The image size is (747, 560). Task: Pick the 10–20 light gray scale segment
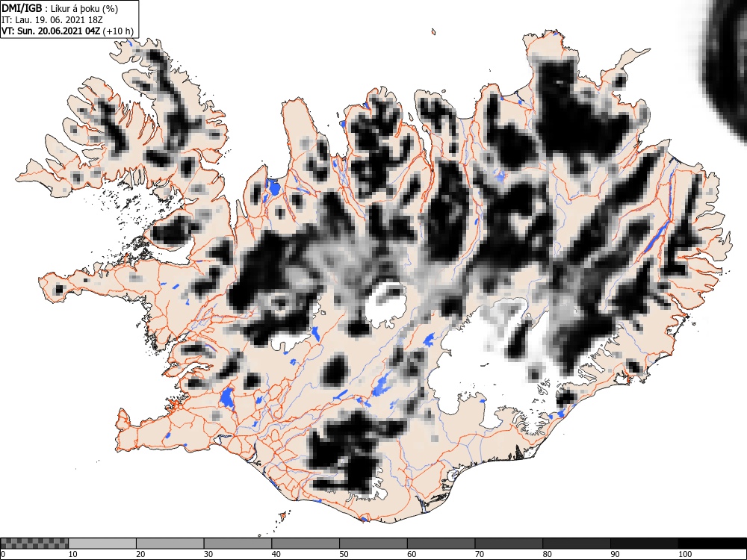pos(102,544)
